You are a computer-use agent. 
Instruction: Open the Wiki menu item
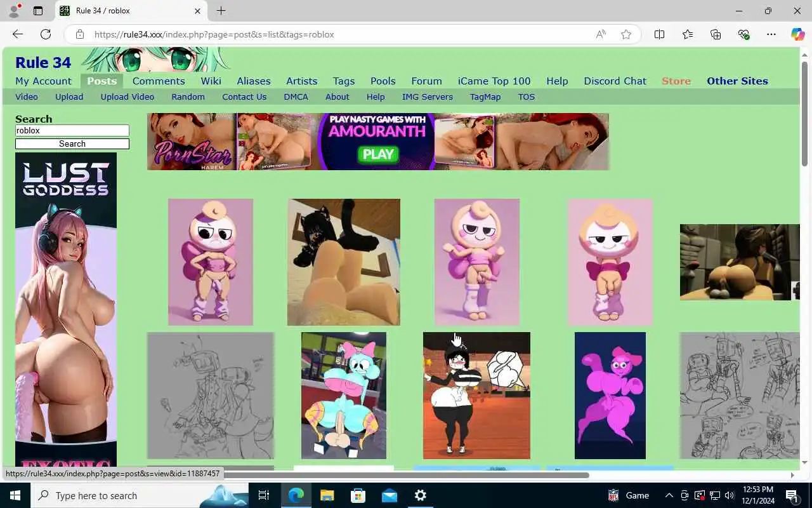tap(211, 81)
